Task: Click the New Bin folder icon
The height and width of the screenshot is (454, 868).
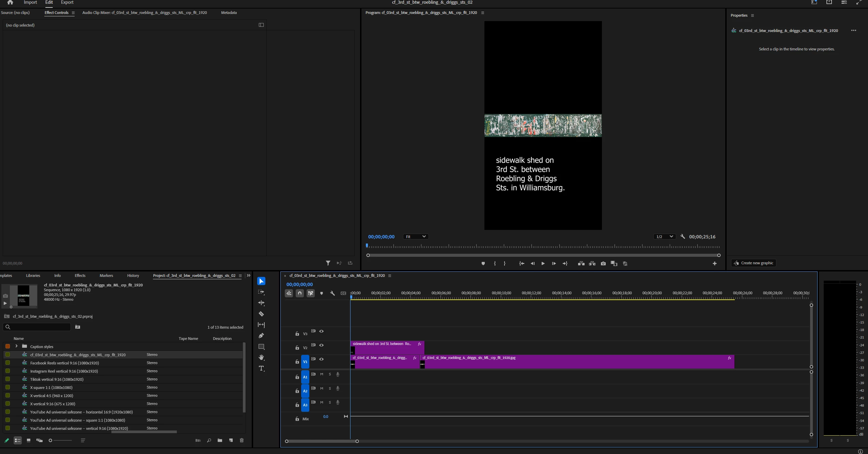Action: coord(220,440)
